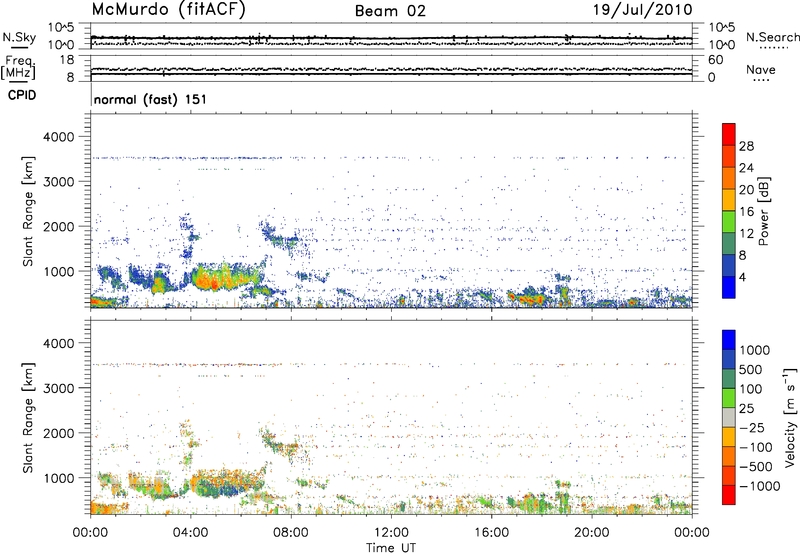The width and height of the screenshot is (800, 554).
Task: Click the 04:00 time tick label
Action: tap(190, 533)
